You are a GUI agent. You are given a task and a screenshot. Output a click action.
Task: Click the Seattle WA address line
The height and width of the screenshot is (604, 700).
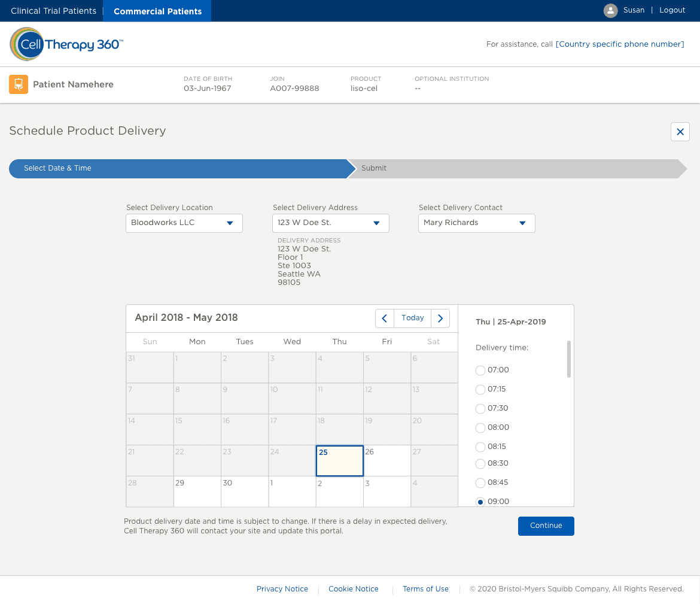[x=299, y=274]
